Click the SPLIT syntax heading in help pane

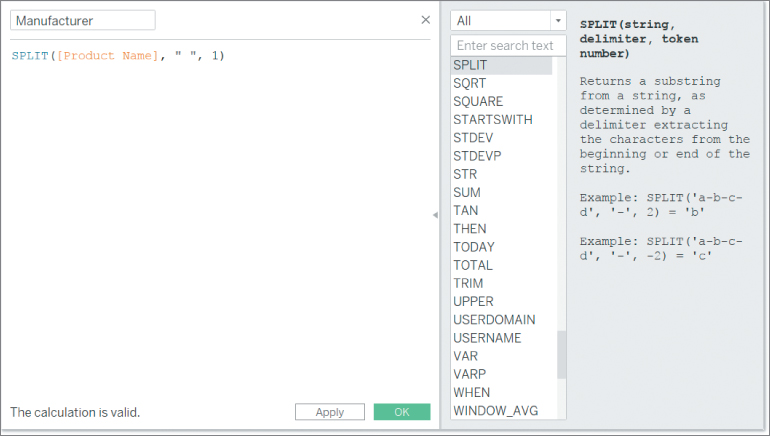point(639,39)
